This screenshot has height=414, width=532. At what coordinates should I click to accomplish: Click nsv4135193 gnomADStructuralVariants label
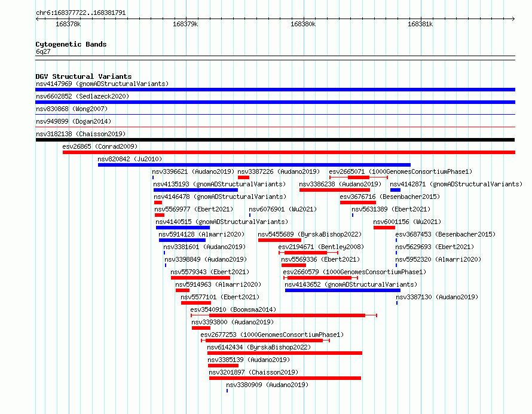point(219,184)
